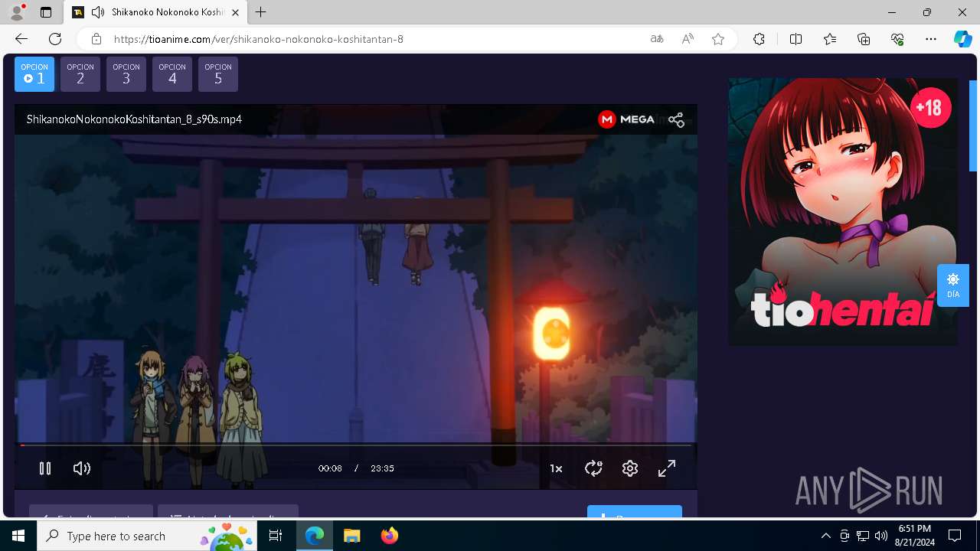Click the video share icon

(676, 119)
